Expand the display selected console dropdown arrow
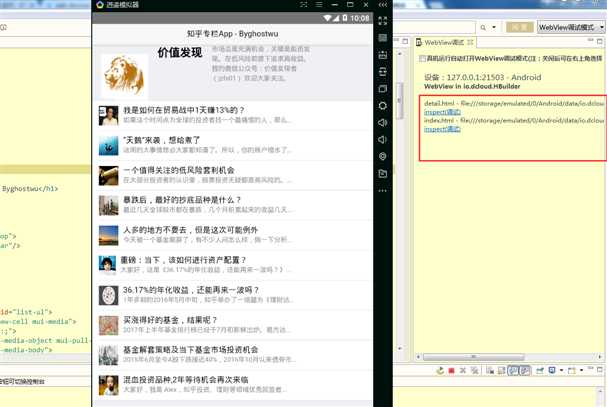The image size is (607, 407). tap(561, 371)
